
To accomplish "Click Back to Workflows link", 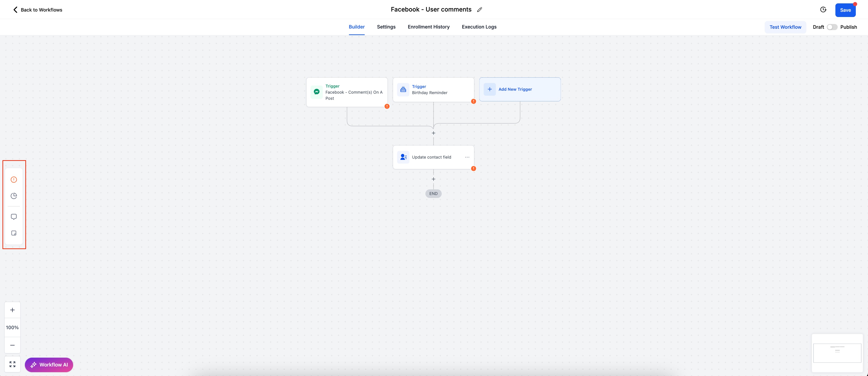I will (37, 10).
